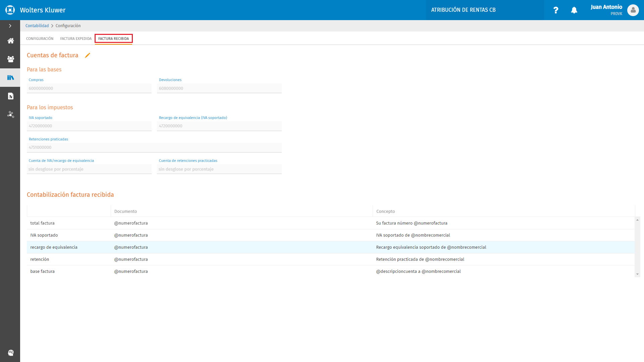Viewport: 644px width, 362px height.
Task: Click the Configuración breadcrumb item
Action: coord(68,26)
